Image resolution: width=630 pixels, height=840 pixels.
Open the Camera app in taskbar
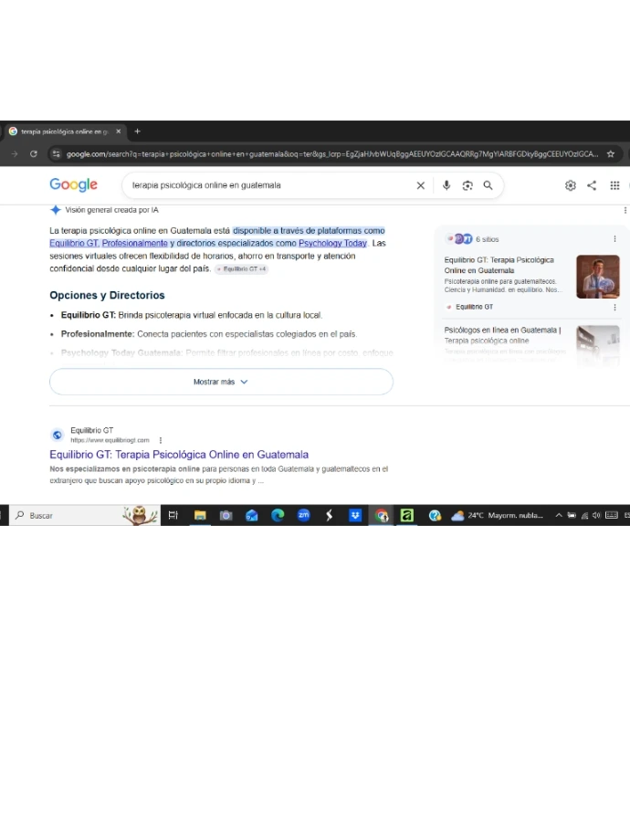click(x=226, y=515)
